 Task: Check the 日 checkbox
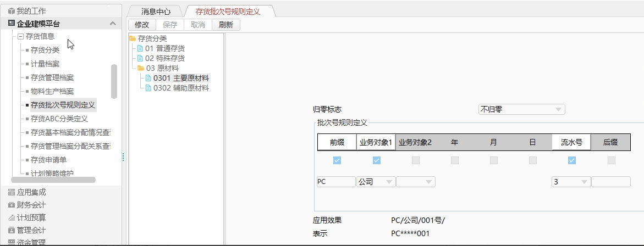tap(533, 160)
